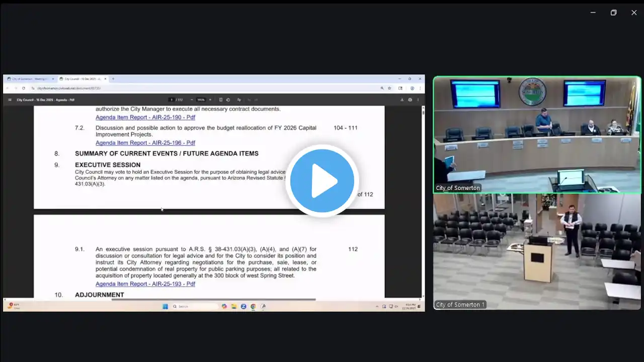The width and height of the screenshot is (644, 362).
Task: Open the browser side panel icon
Action: (400, 88)
